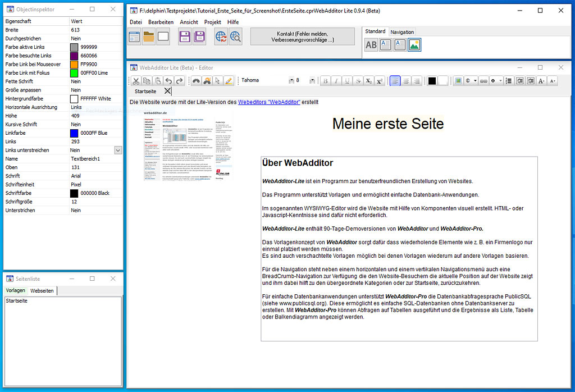Open the font size dropdown showing 8
Screen dimensions: 575x392
click(313, 81)
